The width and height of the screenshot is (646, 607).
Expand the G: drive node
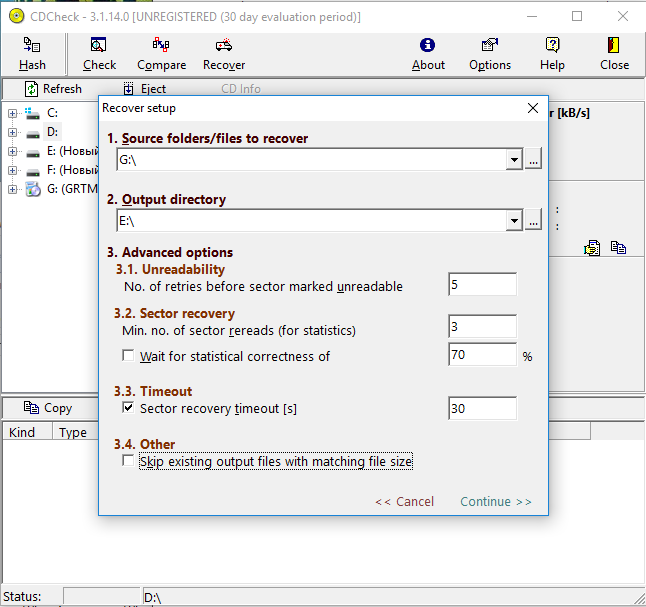pyautogui.click(x=12, y=189)
